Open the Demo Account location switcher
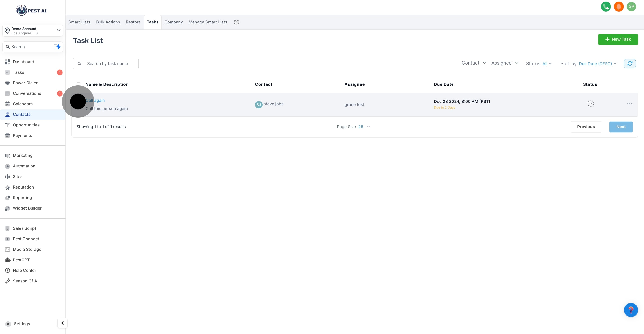This screenshot has height=334, width=644. [32, 31]
